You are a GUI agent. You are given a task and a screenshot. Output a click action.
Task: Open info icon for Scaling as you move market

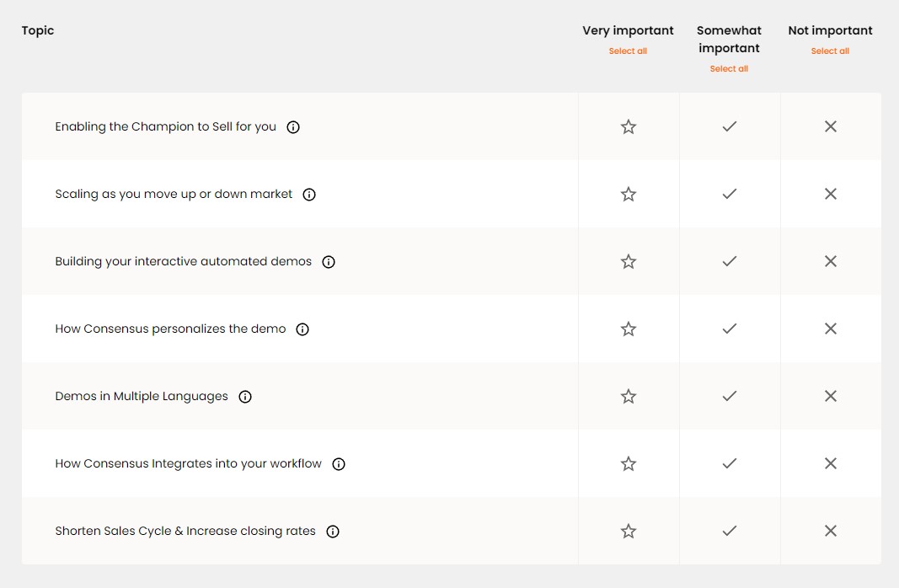[309, 195]
